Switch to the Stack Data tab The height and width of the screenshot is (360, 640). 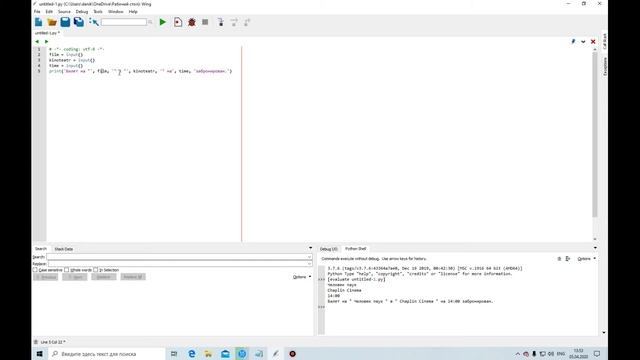click(x=64, y=249)
